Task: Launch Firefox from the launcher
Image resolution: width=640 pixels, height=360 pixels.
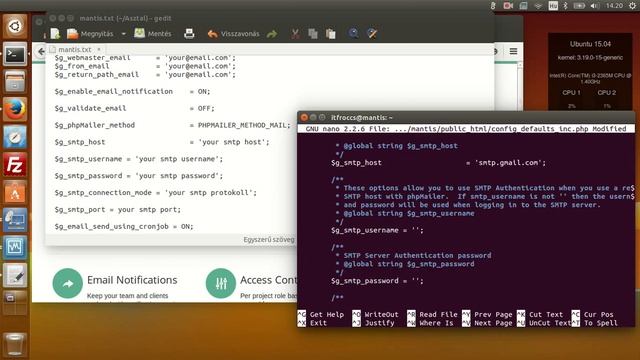Action: click(x=15, y=109)
